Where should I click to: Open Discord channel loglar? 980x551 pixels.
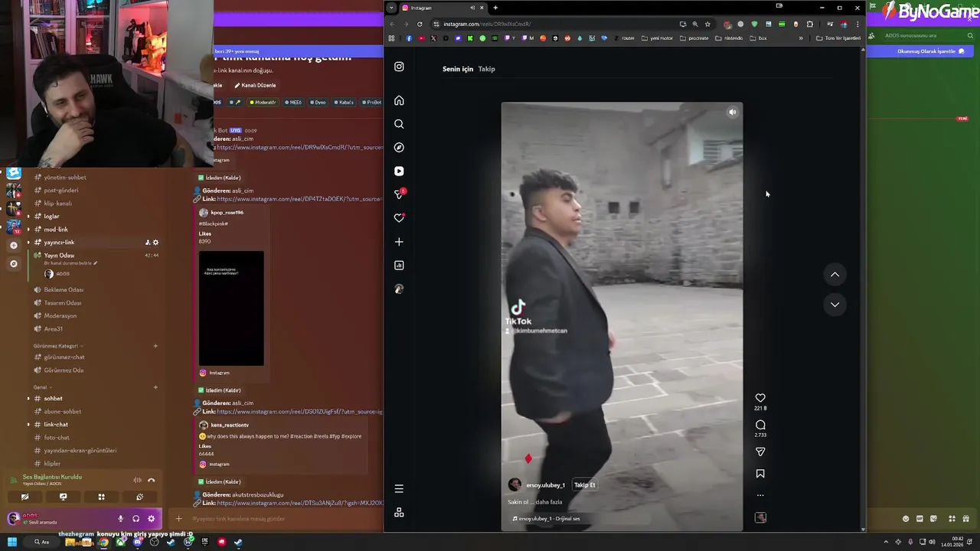51,217
